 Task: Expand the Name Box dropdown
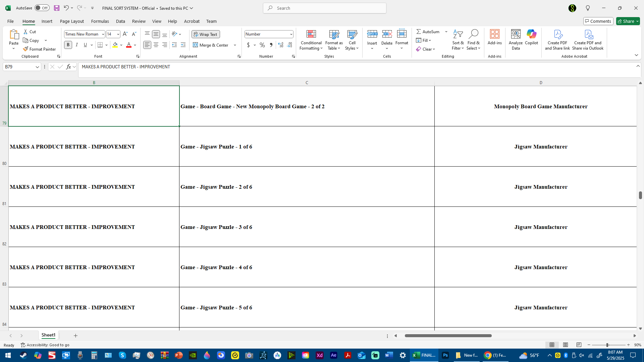(37, 67)
